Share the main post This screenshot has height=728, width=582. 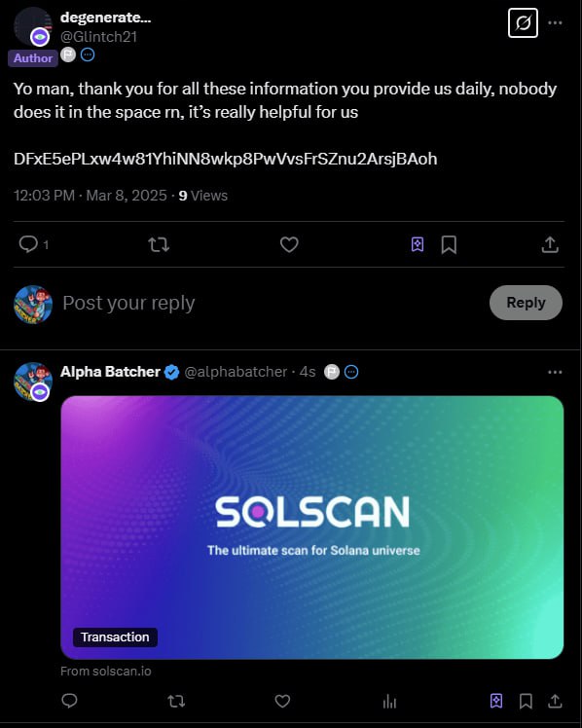(x=550, y=244)
